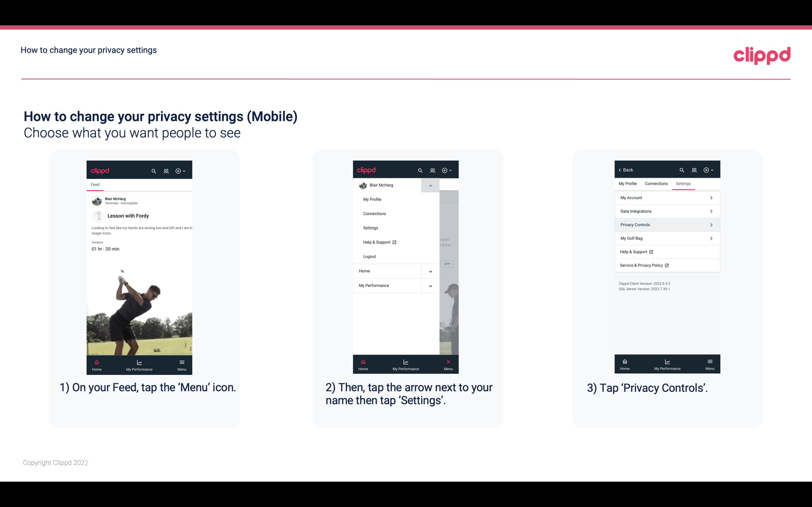The height and width of the screenshot is (507, 812).
Task: Select Connections menu item in settings
Action: (656, 183)
